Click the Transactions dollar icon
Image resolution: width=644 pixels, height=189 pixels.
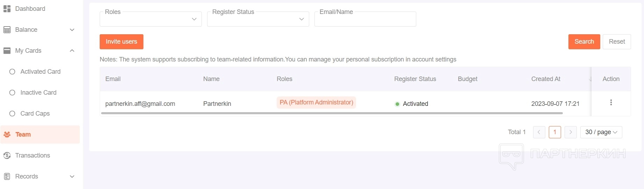(7, 155)
